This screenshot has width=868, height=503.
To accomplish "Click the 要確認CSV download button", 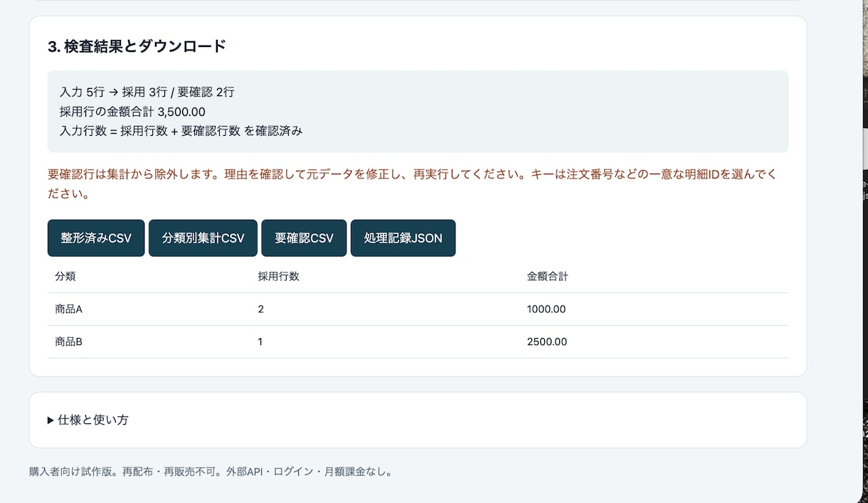I will tap(304, 238).
